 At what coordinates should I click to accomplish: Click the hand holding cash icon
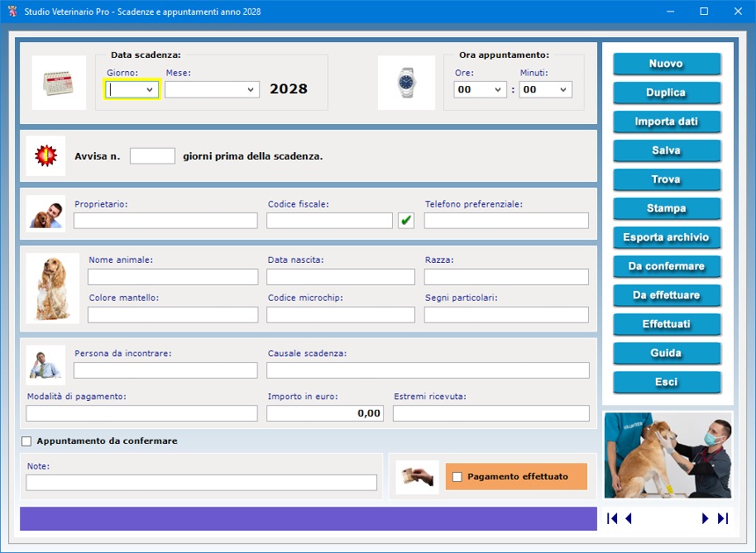(418, 477)
